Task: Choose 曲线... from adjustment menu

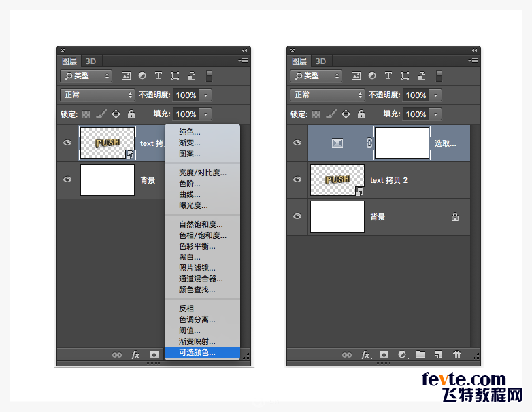Action: click(x=202, y=194)
